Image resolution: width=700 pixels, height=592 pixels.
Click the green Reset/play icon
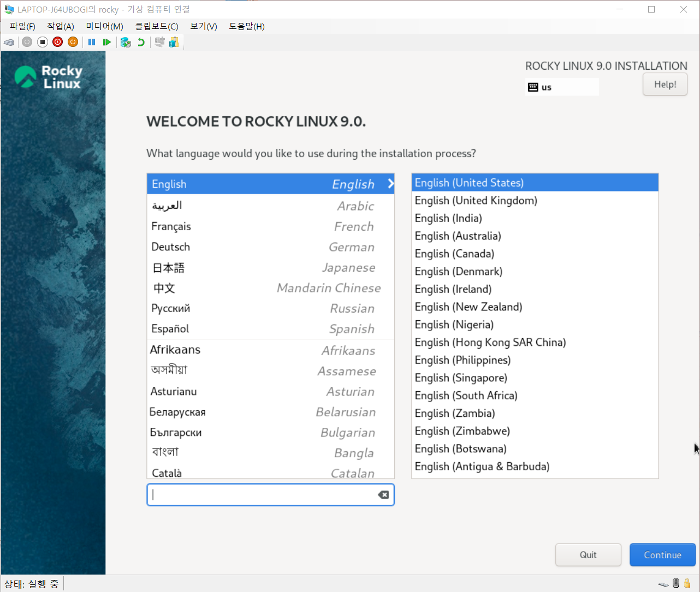[x=107, y=42]
